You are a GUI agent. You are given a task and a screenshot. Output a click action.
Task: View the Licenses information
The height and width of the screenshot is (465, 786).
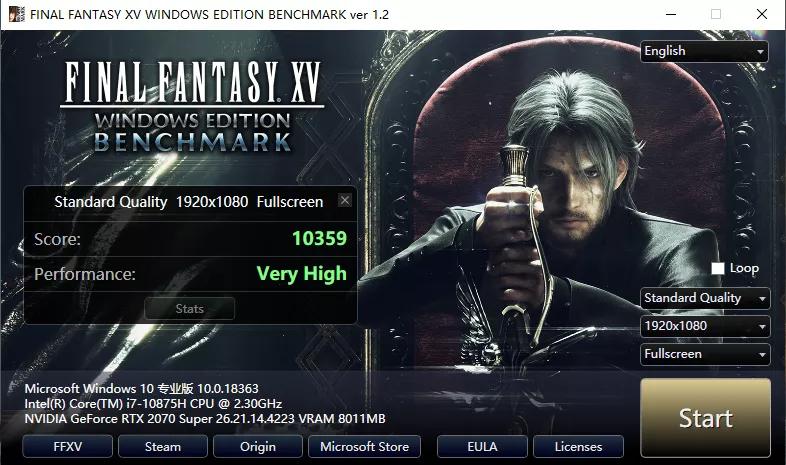(x=578, y=446)
